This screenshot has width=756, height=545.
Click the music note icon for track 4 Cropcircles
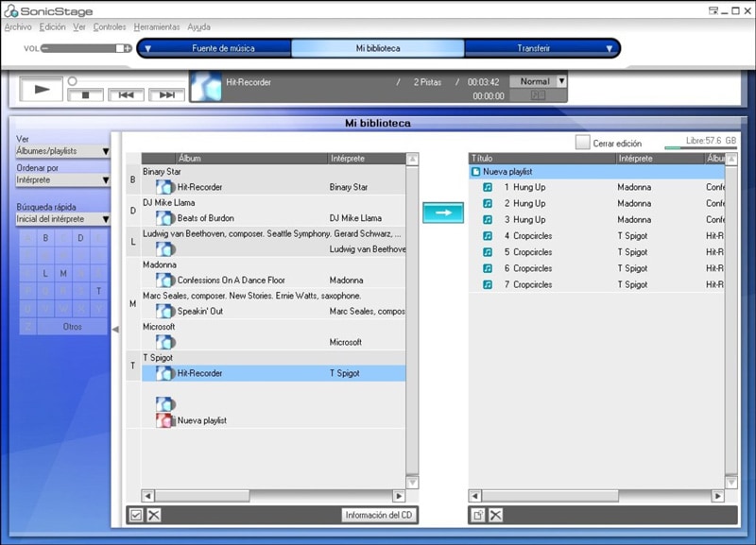point(488,235)
